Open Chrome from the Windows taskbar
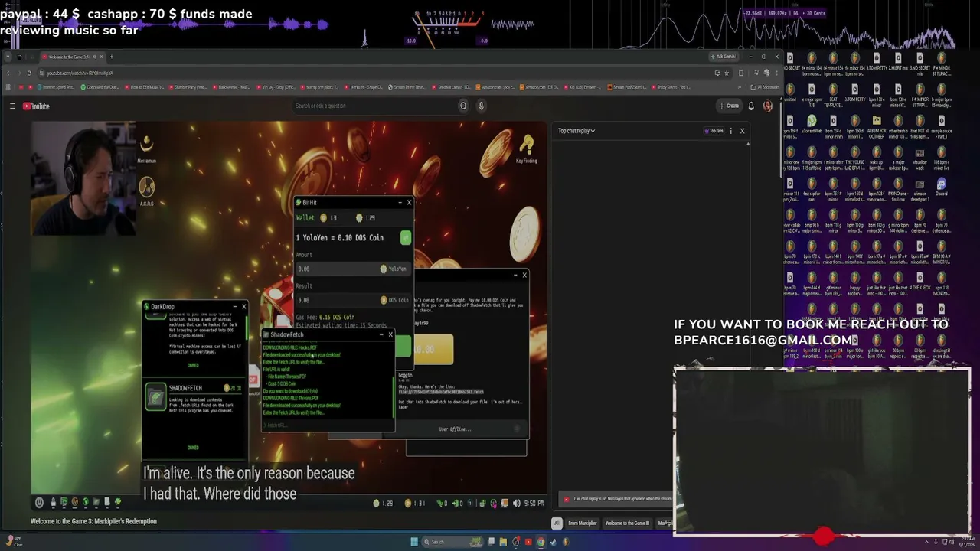This screenshot has height=551, width=980. click(541, 542)
